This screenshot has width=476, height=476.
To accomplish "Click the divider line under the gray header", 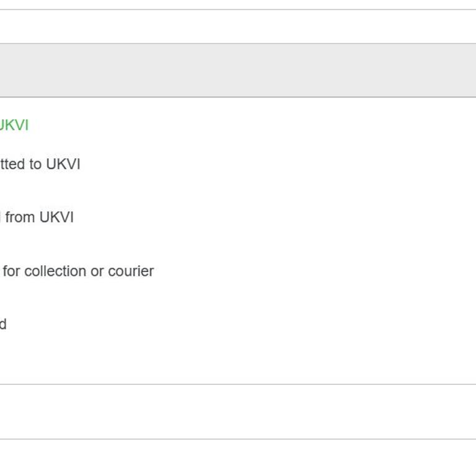I will tap(238, 97).
